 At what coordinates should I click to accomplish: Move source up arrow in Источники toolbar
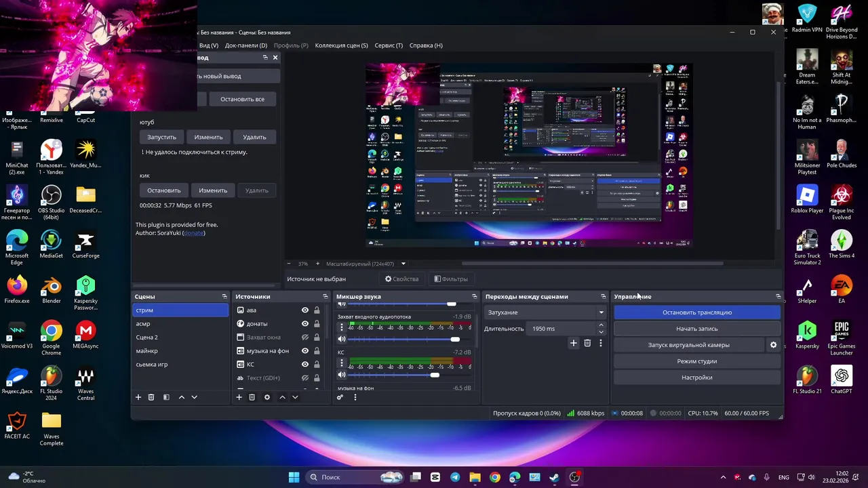click(x=283, y=397)
